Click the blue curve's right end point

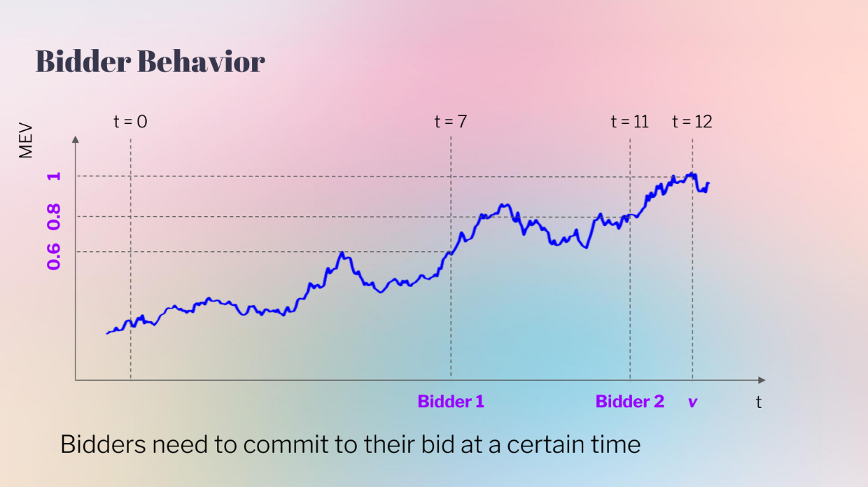[x=708, y=183]
